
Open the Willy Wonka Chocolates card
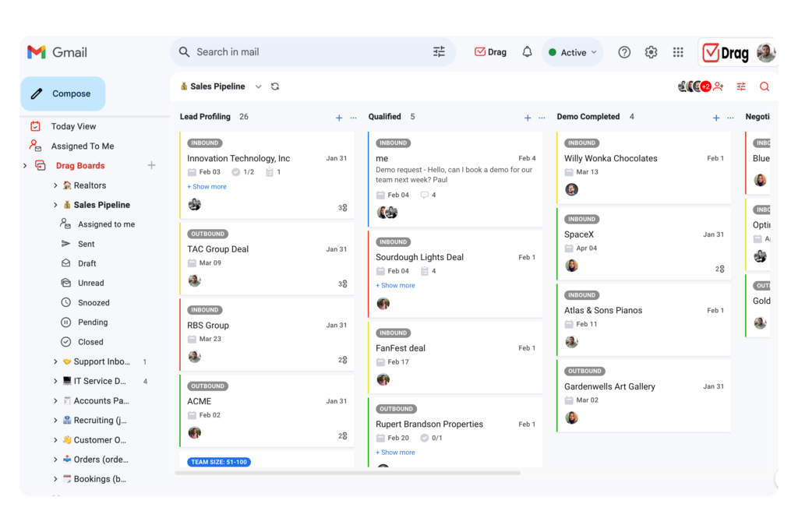coord(644,167)
